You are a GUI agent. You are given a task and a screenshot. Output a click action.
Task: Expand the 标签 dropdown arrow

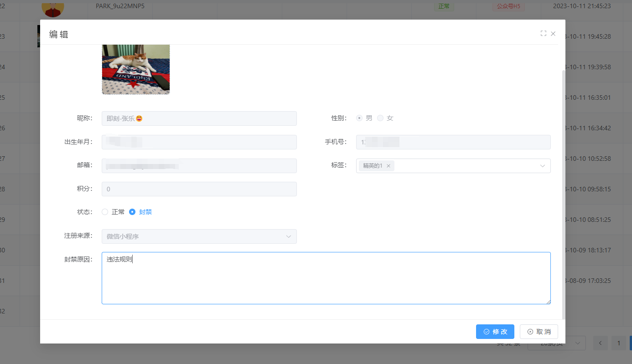point(542,166)
